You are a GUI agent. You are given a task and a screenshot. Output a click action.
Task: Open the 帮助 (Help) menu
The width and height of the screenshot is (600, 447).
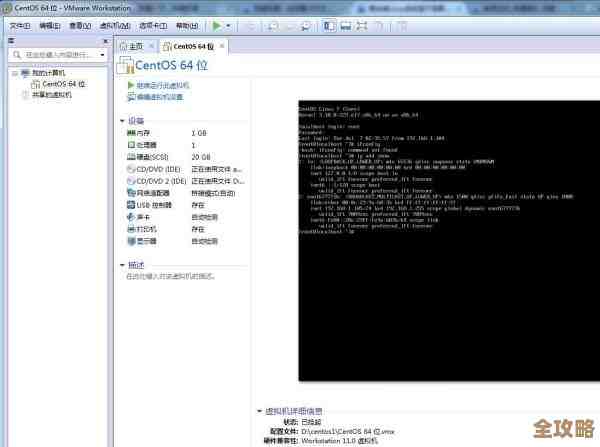pos(187,26)
